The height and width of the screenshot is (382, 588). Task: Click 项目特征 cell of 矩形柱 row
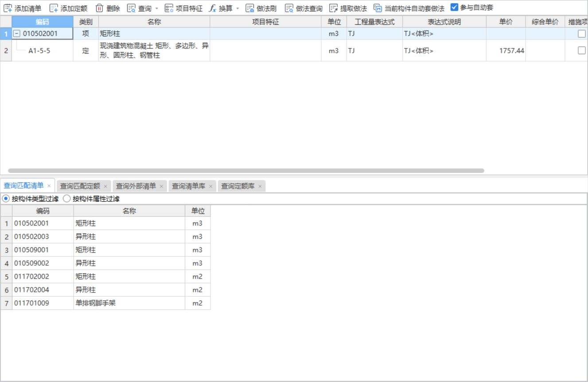pyautogui.click(x=265, y=33)
